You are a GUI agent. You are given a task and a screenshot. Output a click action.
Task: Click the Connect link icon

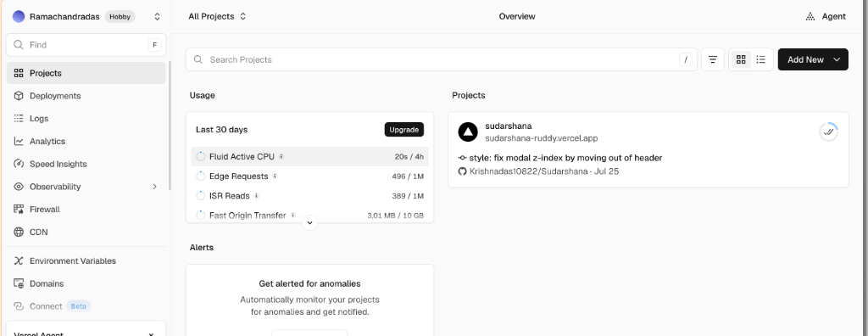(19, 306)
